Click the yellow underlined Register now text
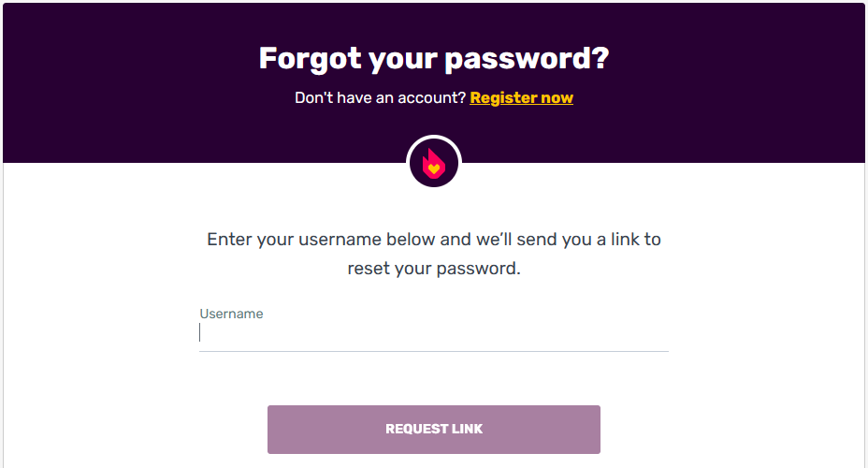The image size is (868, 468). coord(522,98)
